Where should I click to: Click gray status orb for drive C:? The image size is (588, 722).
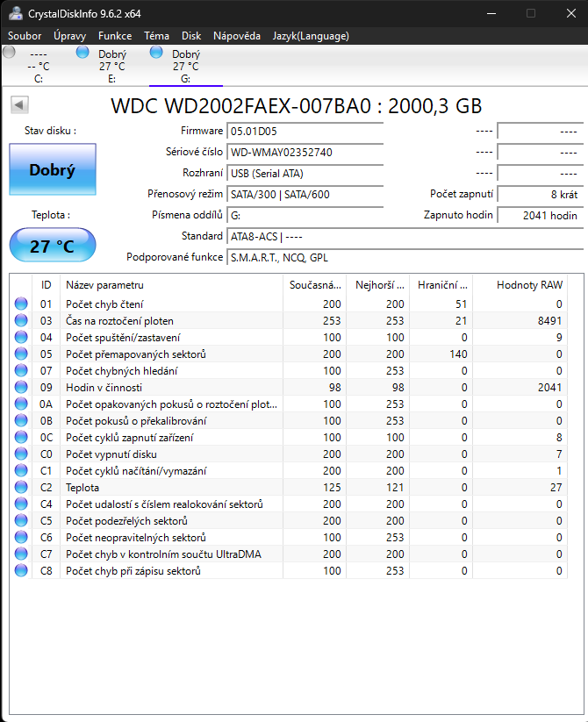[x=9, y=52]
